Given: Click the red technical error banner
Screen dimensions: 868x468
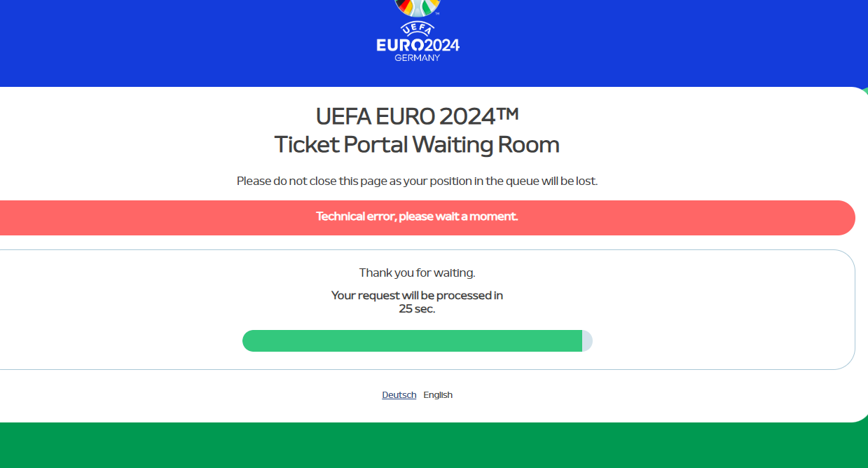Looking at the screenshot, I should pyautogui.click(x=427, y=217).
